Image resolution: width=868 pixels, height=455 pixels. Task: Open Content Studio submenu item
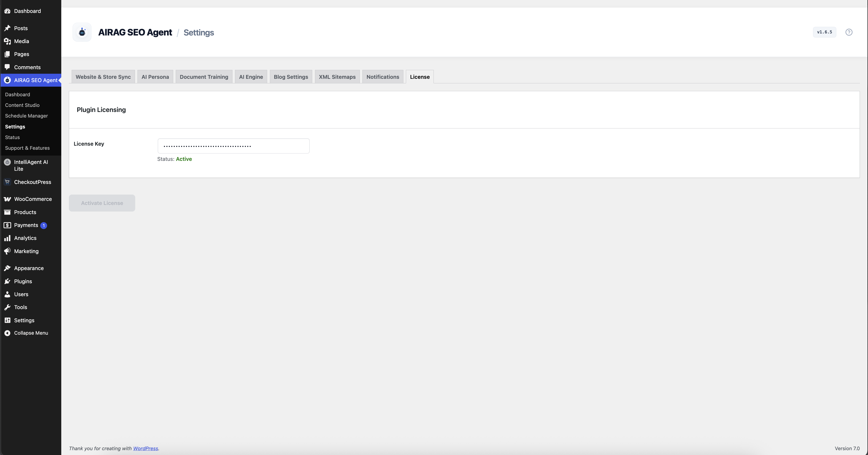click(22, 105)
